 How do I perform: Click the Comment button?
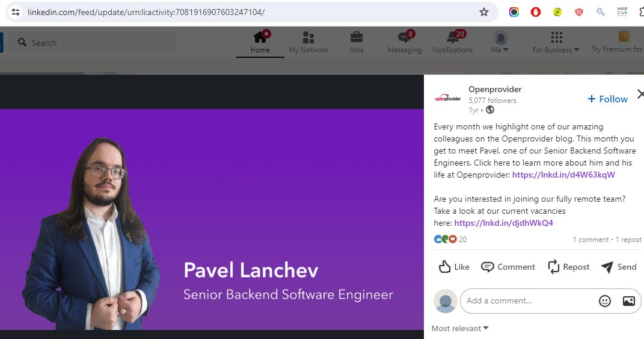coord(508,267)
